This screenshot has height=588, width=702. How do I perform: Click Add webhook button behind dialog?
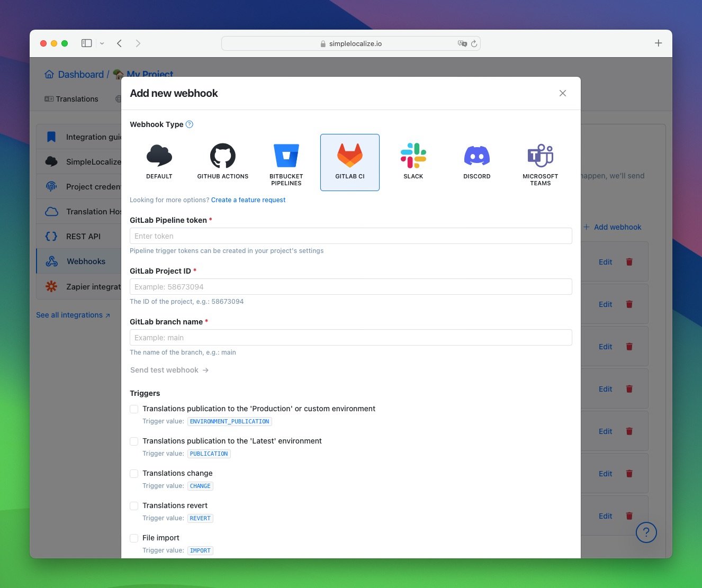[x=613, y=227]
